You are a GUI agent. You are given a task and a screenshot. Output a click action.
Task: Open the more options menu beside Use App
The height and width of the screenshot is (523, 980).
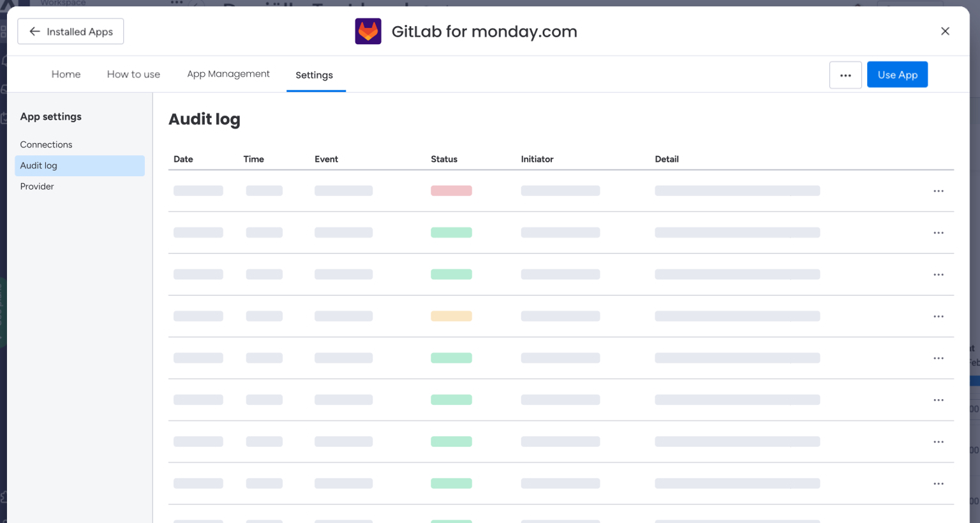(x=845, y=75)
